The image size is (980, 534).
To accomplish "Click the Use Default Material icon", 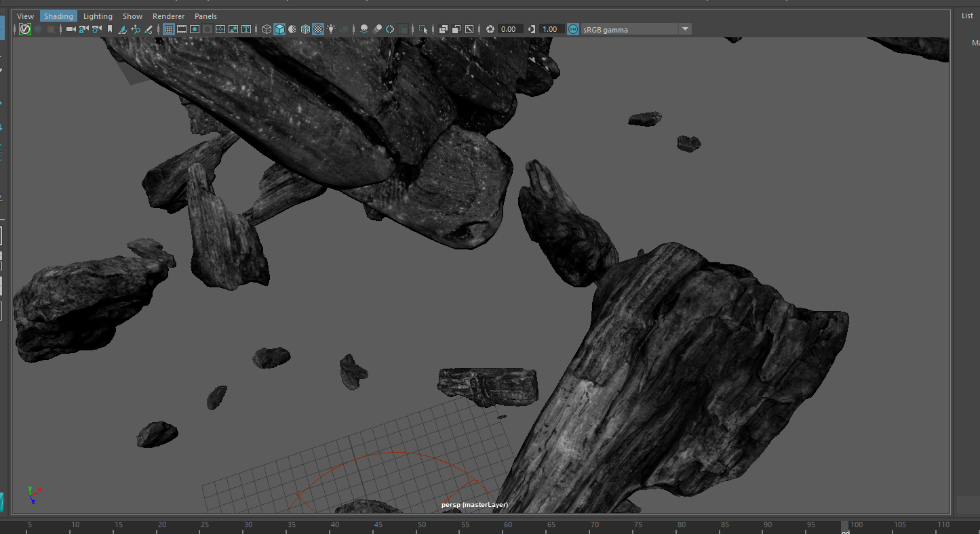I will [x=292, y=29].
